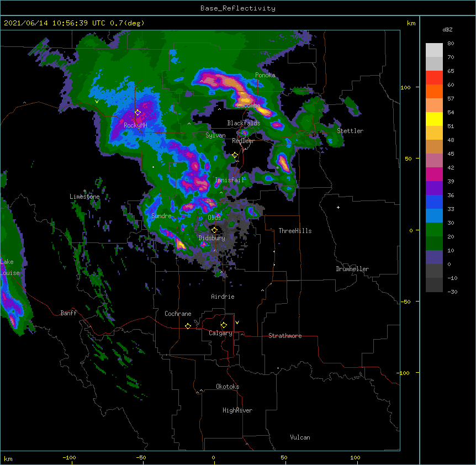Select the Didsbury city label
The image size is (476, 465).
point(212,238)
